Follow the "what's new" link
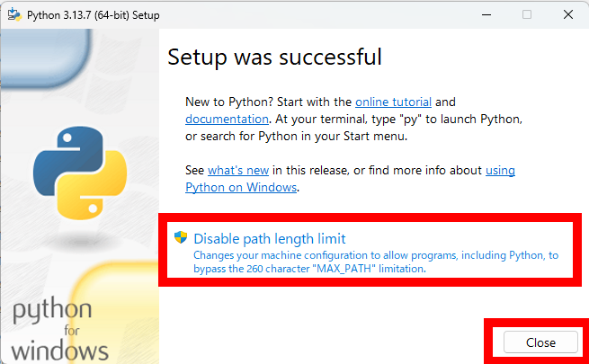The width and height of the screenshot is (589, 364). [x=238, y=170]
